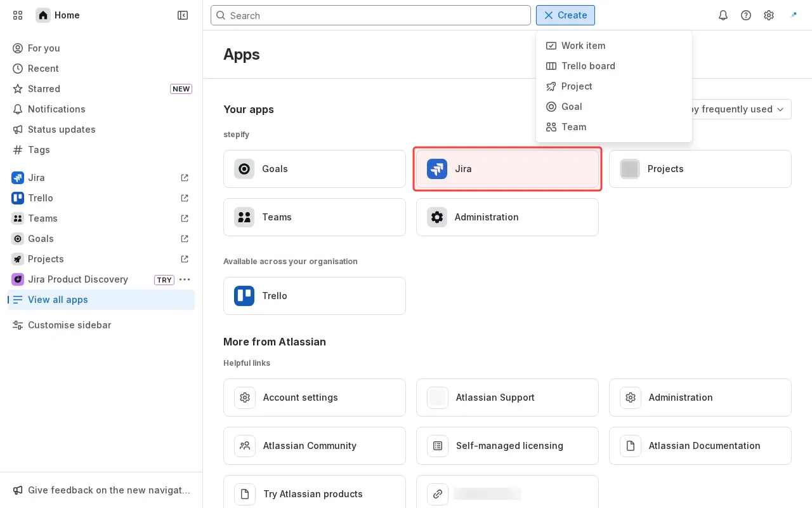Select Goal from the Create menu
The image size is (812, 508).
point(571,107)
